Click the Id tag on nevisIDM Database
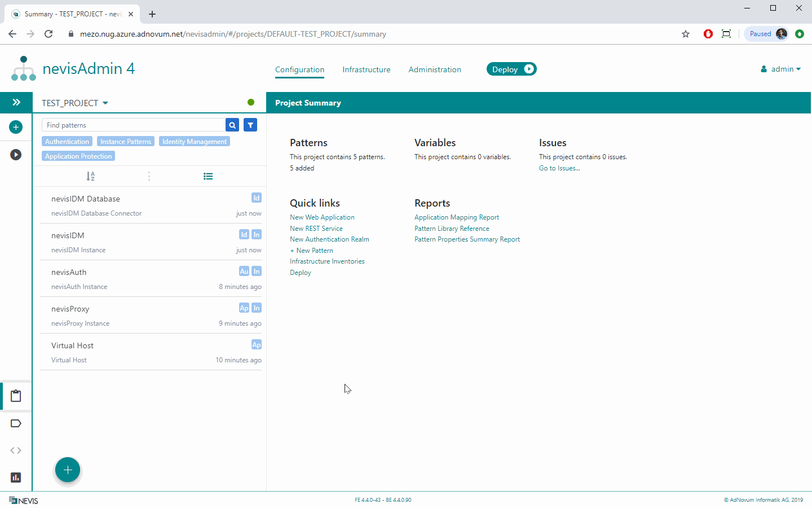Image resolution: width=812 pixels, height=508 pixels. (x=257, y=198)
